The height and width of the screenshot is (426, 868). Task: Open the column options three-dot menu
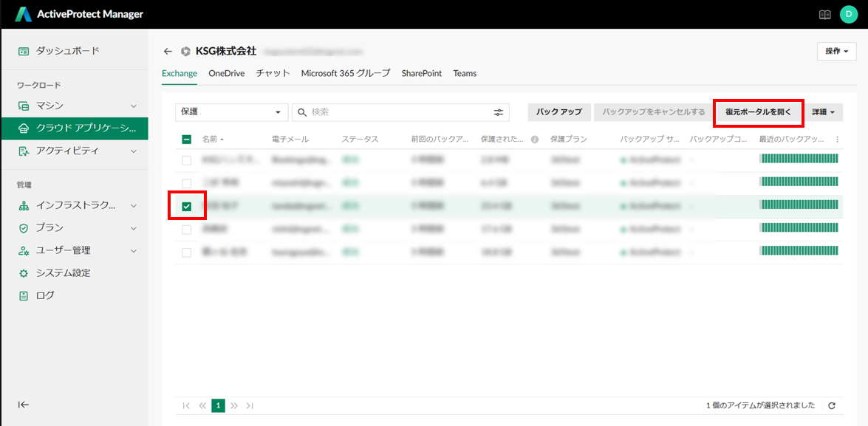pyautogui.click(x=837, y=140)
